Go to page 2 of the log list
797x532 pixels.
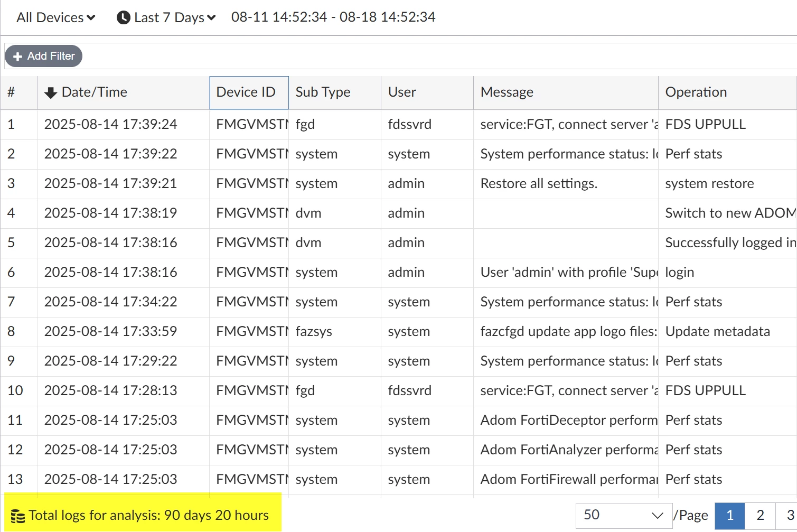pos(760,516)
